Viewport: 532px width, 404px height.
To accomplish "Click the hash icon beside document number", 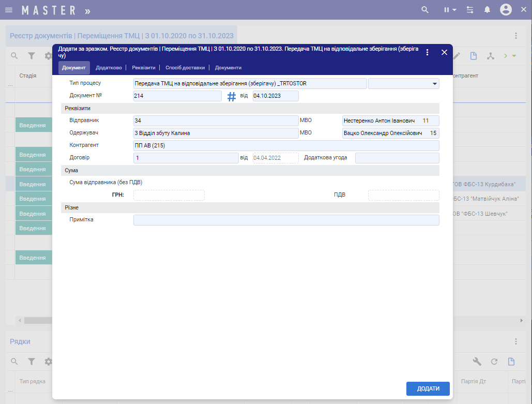I will [232, 96].
